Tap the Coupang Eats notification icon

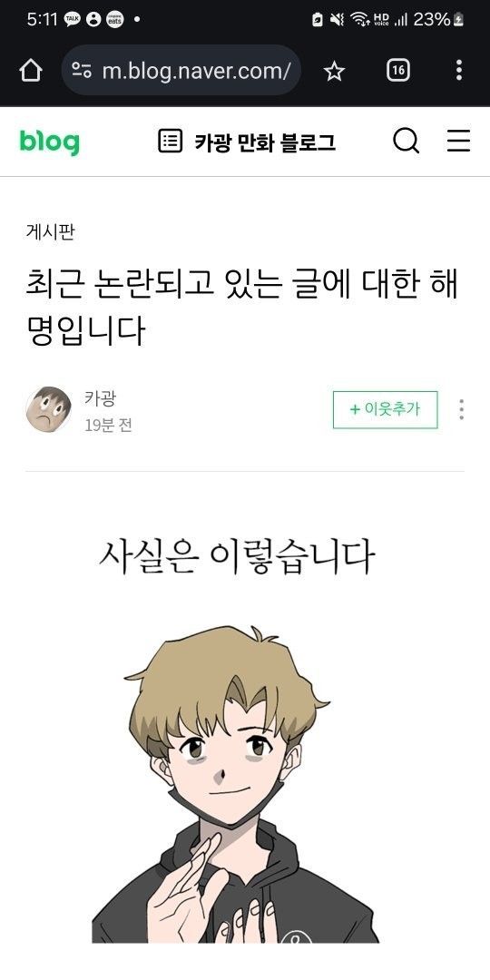point(114,19)
